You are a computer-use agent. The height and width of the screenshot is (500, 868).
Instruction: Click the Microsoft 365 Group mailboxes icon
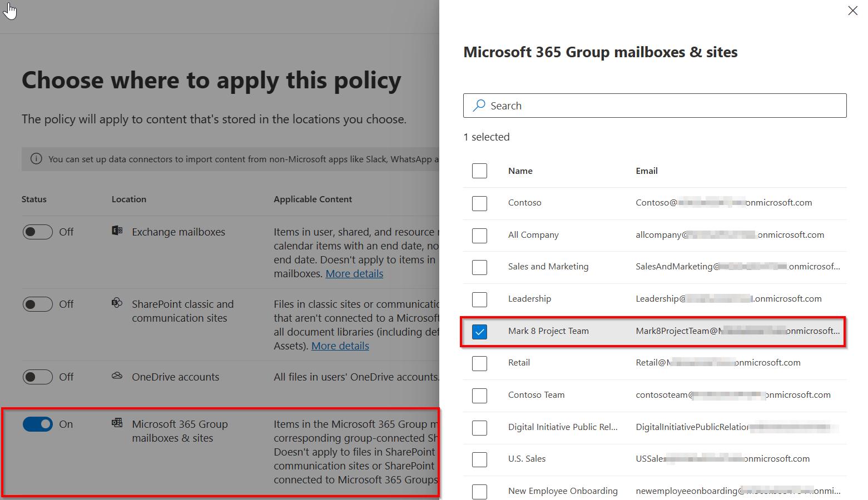[x=117, y=423]
